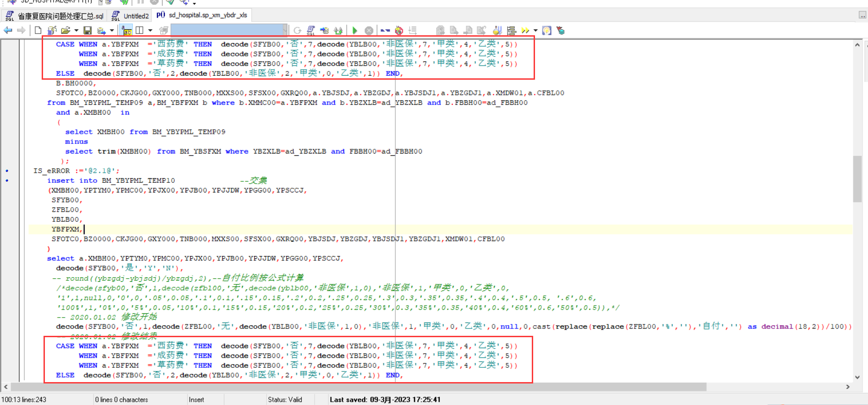868x405 pixels.
Task: Open the blue toolbar combo box list
Action: [x=285, y=30]
